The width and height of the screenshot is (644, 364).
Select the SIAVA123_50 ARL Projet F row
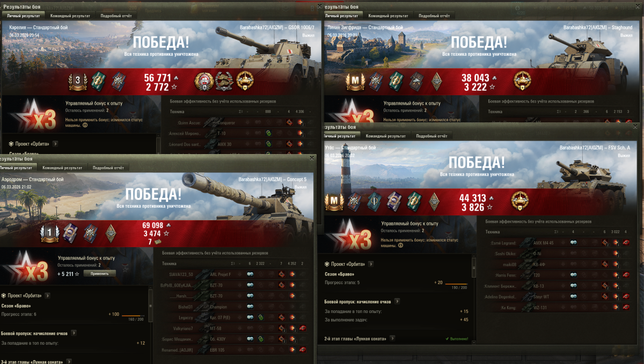click(x=236, y=274)
